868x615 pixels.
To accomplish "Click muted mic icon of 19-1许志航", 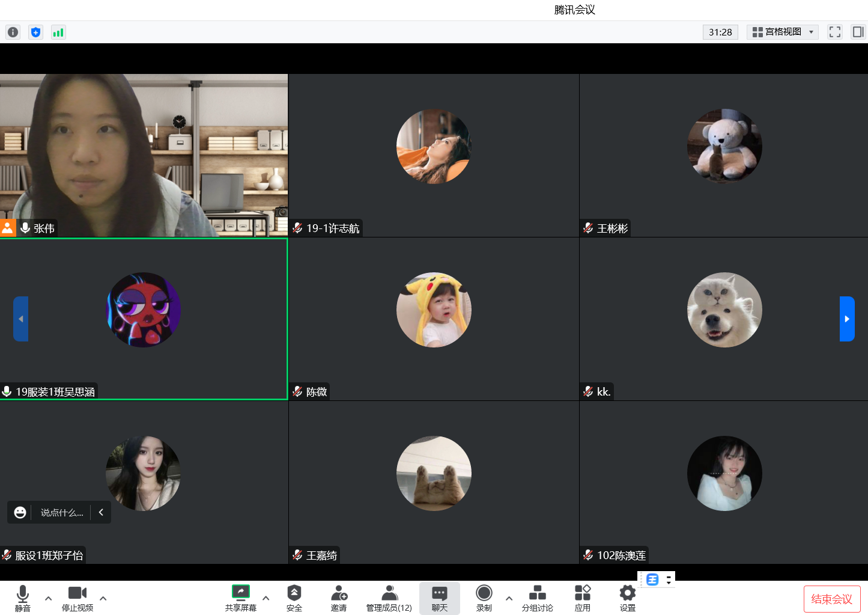I will (x=297, y=228).
